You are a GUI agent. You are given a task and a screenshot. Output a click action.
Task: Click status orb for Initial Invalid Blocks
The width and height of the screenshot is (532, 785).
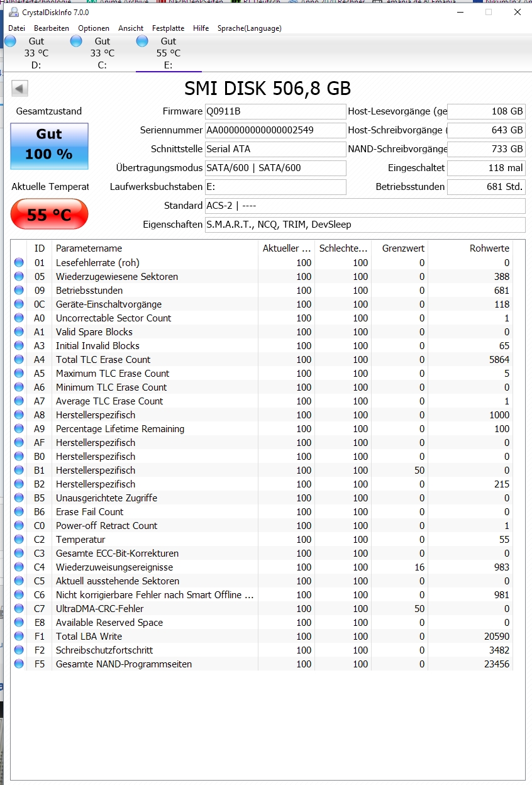(19, 346)
